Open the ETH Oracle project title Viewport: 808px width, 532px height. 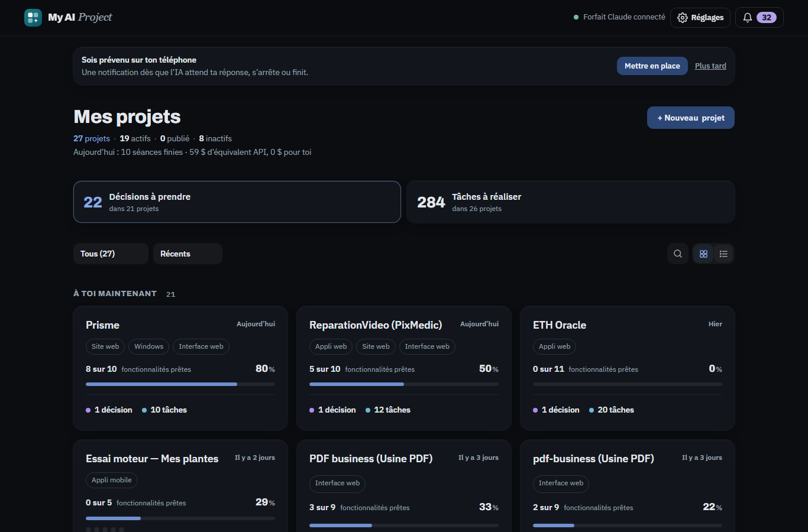tap(560, 325)
